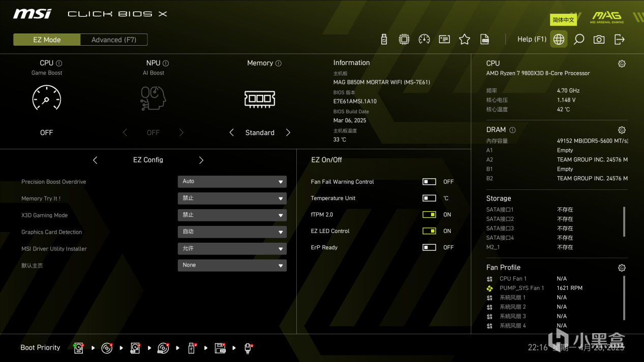644x362 pixels.
Task: Click the AMD Ryzen 7 9800X3D processor name
Action: [538, 73]
